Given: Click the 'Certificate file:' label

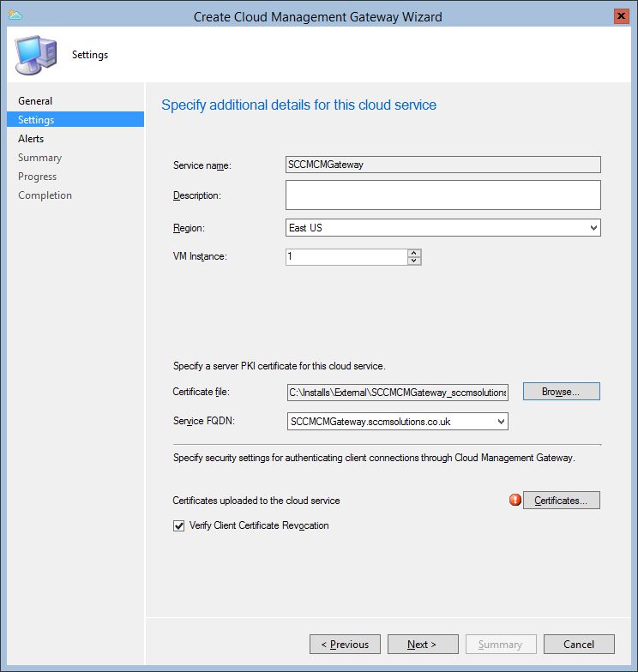Looking at the screenshot, I should pos(201,392).
